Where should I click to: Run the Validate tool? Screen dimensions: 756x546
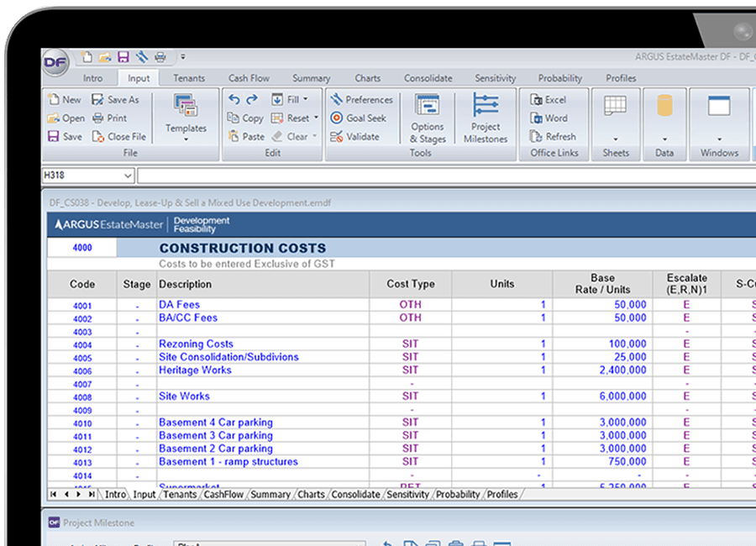click(x=360, y=136)
